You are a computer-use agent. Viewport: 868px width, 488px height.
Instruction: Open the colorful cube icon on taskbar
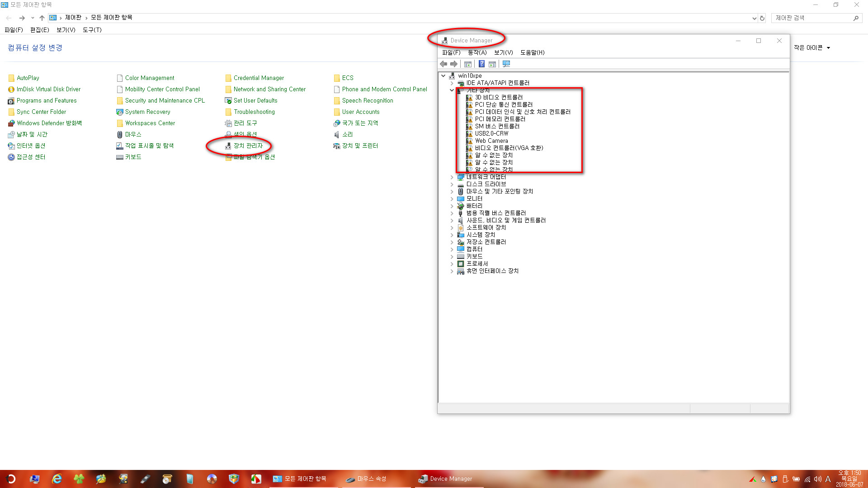point(234,479)
